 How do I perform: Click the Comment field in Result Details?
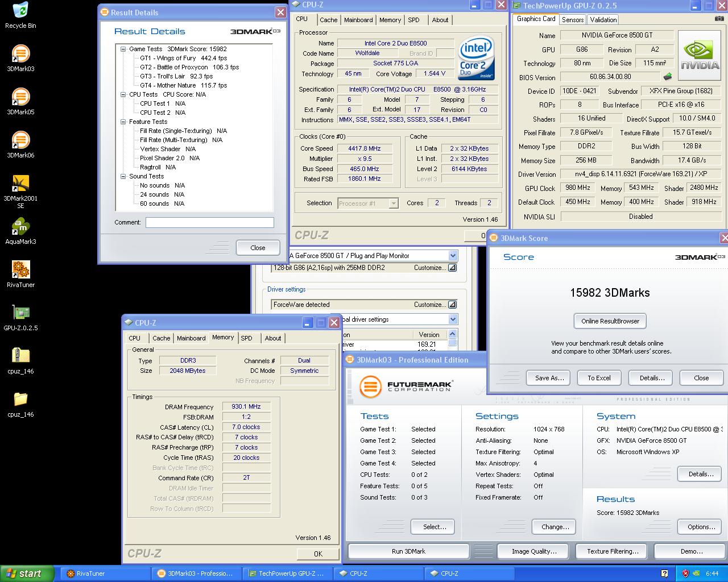[x=209, y=223]
